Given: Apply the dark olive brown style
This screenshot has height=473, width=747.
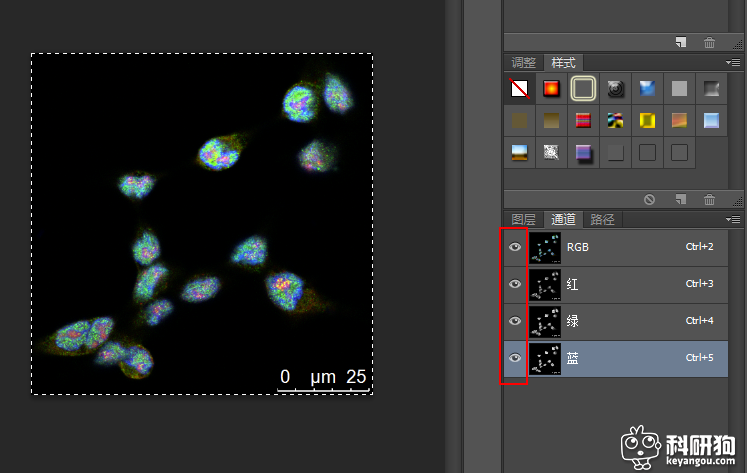Looking at the screenshot, I should [519, 121].
